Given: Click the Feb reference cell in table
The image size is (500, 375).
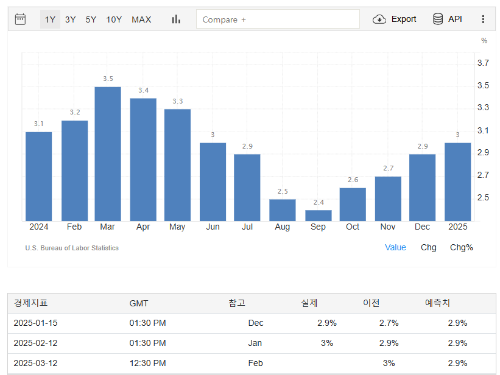Looking at the screenshot, I should click(x=256, y=363).
